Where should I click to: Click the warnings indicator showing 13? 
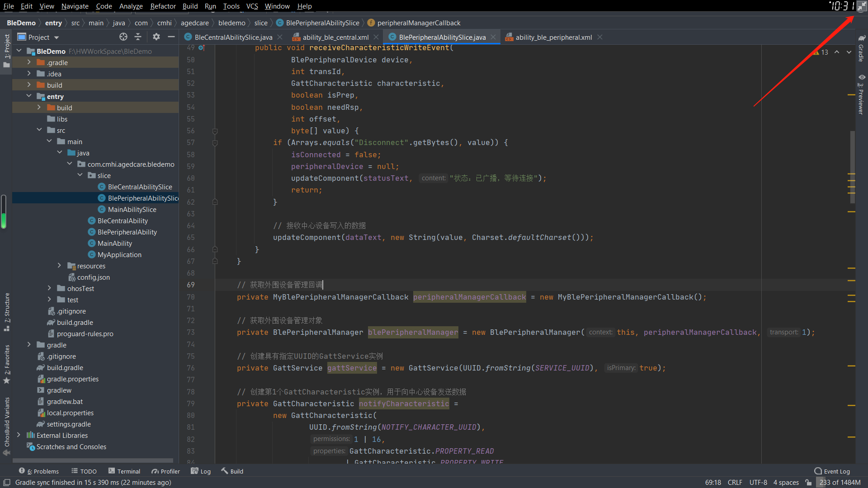[821, 52]
